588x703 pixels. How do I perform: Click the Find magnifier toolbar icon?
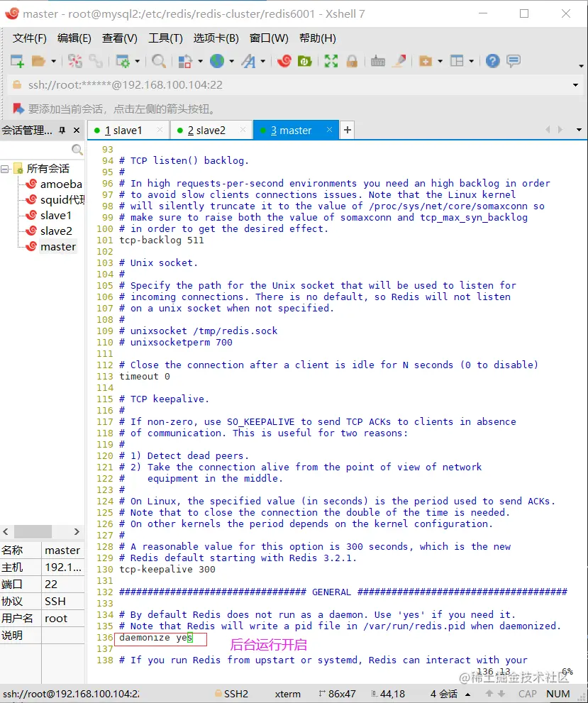159,61
